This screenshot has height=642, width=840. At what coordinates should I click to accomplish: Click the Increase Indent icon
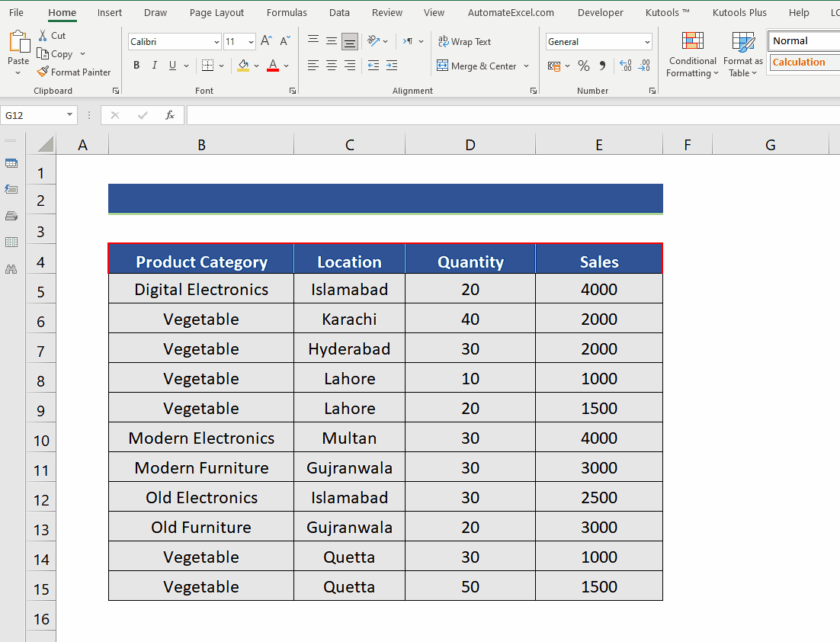point(391,66)
